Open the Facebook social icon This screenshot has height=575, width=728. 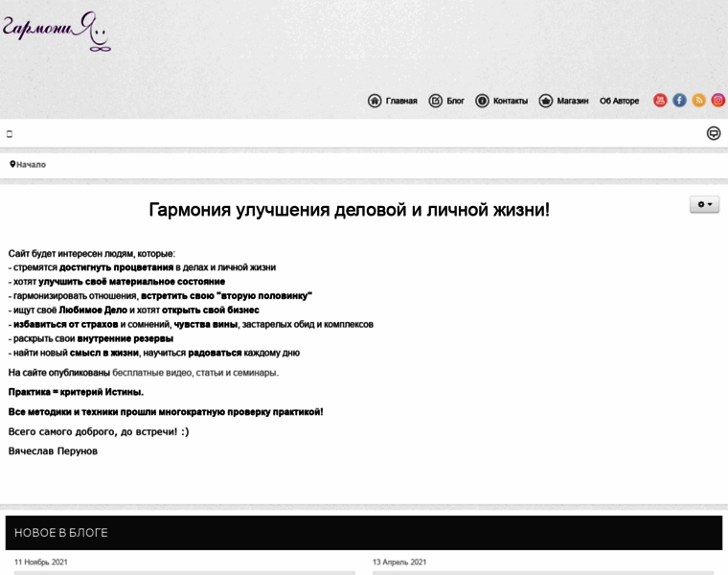point(679,101)
